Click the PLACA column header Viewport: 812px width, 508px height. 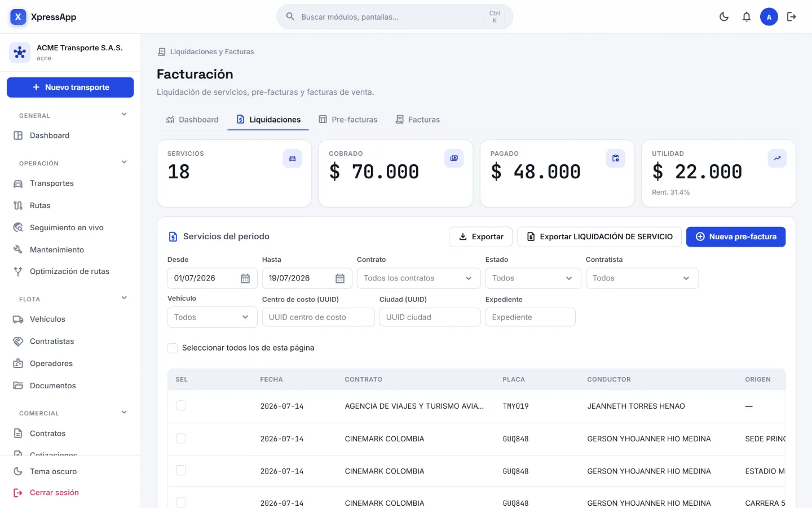click(x=514, y=379)
